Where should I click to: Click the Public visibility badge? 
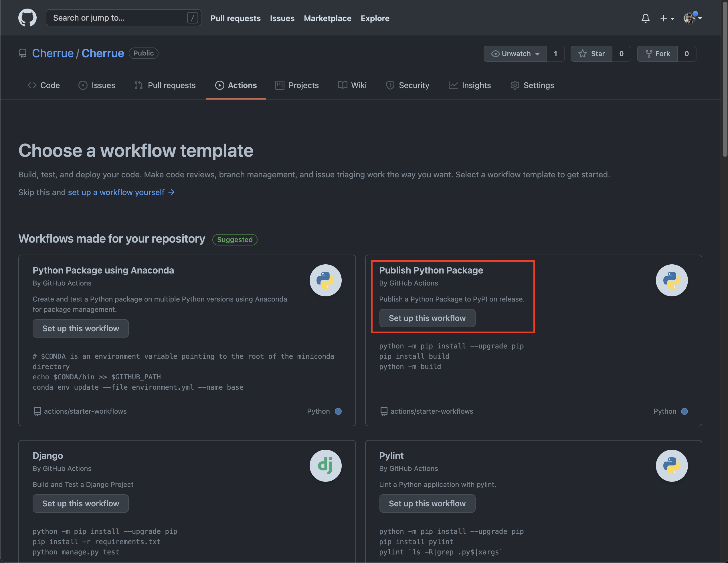click(x=143, y=53)
